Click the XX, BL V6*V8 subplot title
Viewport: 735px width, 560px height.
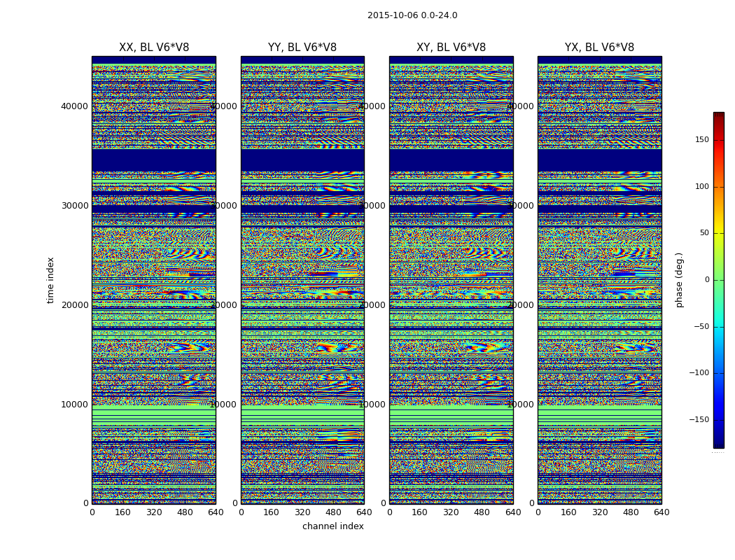[154, 48]
